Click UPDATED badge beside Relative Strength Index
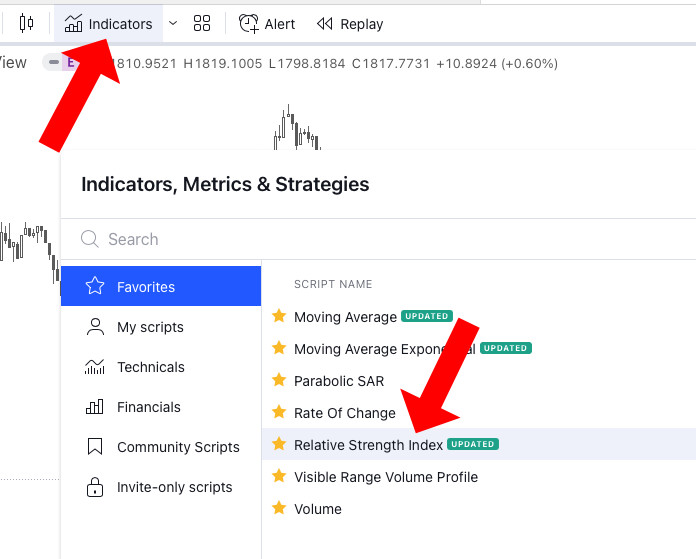696x559 pixels. coord(473,444)
